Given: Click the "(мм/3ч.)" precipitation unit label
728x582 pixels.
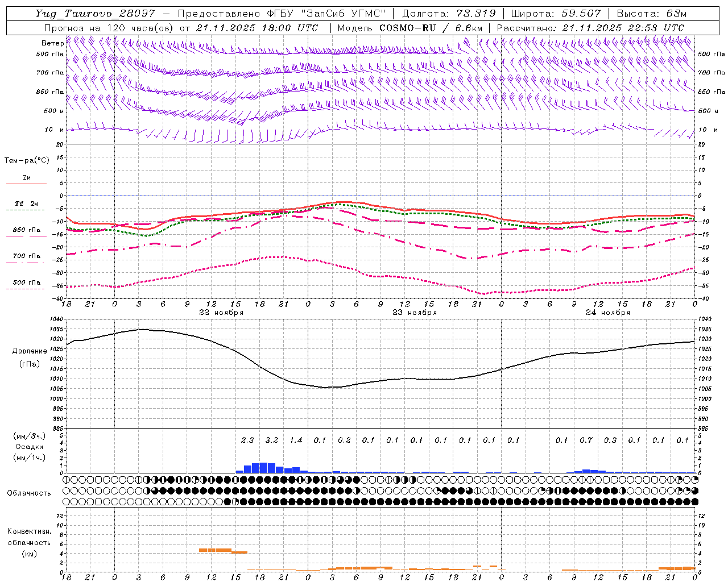Looking at the screenshot, I should tap(30, 436).
